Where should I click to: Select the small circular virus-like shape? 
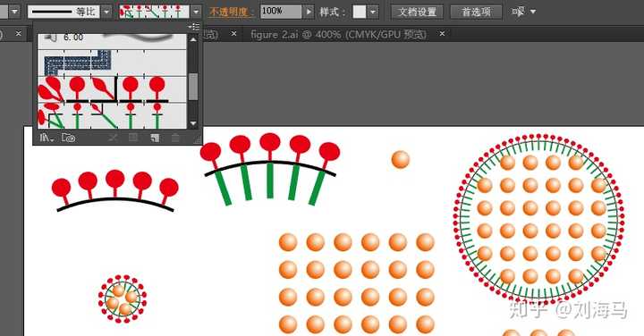pos(123,298)
